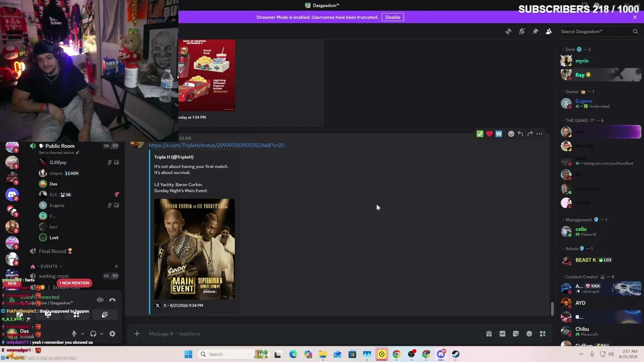Select user ELC in the voice channel
Viewport: 644px width, 362px height.
tap(79, 195)
